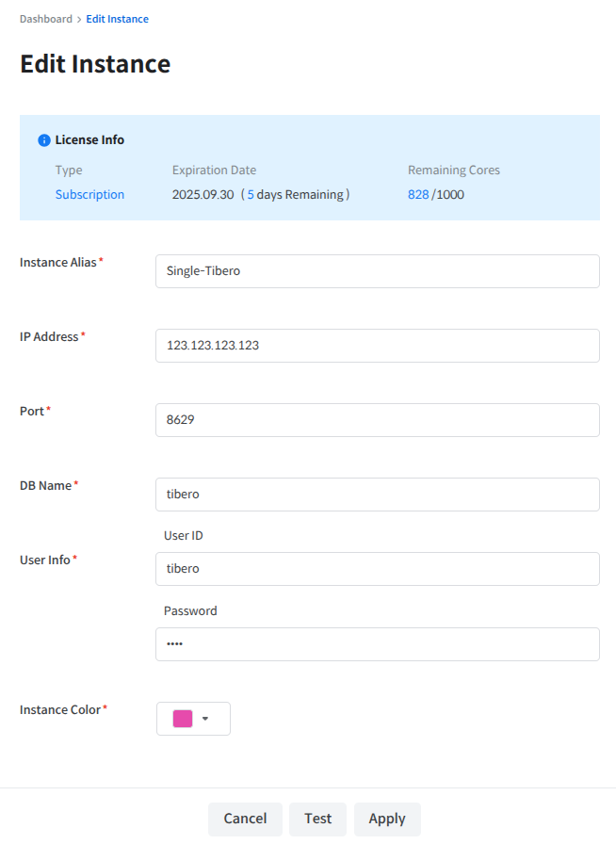Click the Password field
Image resolution: width=616 pixels, height=844 pixels.
coord(377,644)
